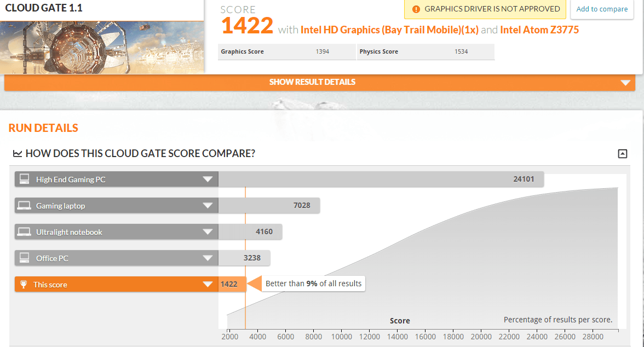Click the Percentage of results per score text
Image resolution: width=644 pixels, height=347 pixels.
557,320
